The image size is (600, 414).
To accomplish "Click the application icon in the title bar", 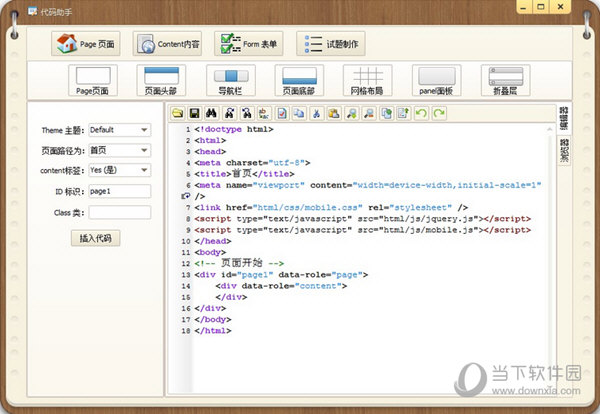I will coord(33,11).
